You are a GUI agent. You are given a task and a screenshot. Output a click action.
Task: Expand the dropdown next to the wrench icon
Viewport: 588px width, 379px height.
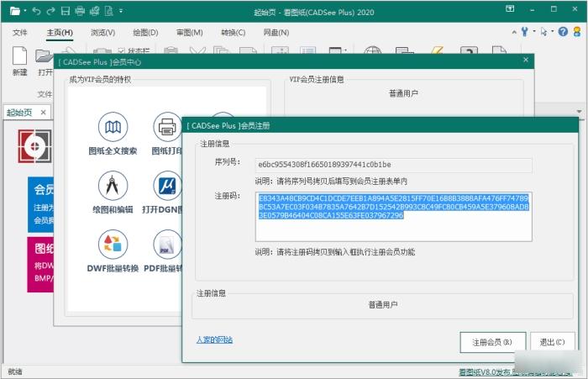pos(534,32)
